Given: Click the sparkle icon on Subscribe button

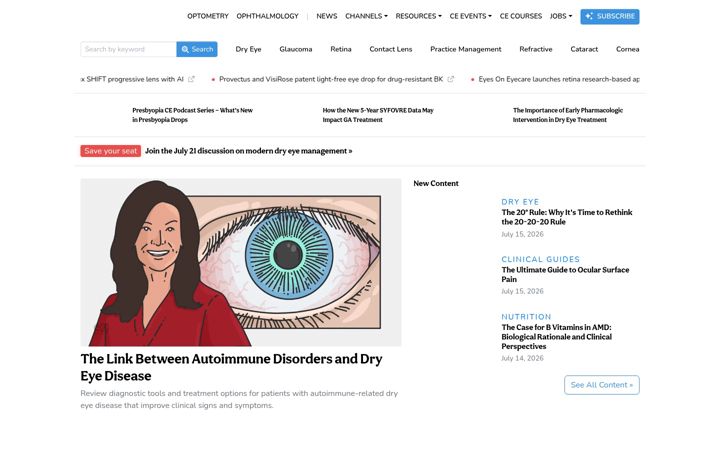Looking at the screenshot, I should [589, 16].
